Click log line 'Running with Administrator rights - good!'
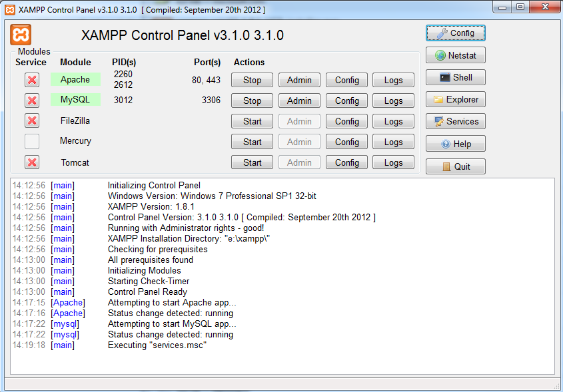 click(186, 228)
